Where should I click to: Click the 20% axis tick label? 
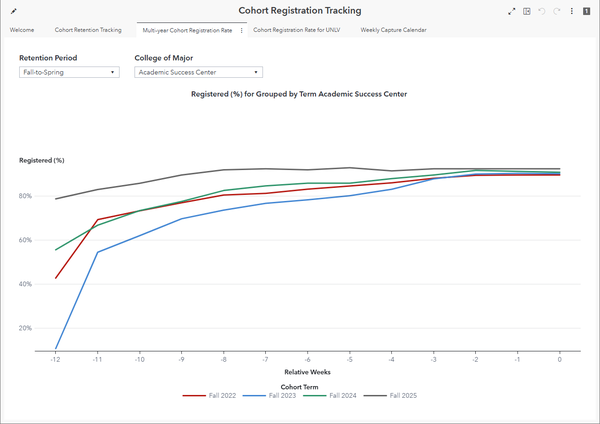[25, 328]
